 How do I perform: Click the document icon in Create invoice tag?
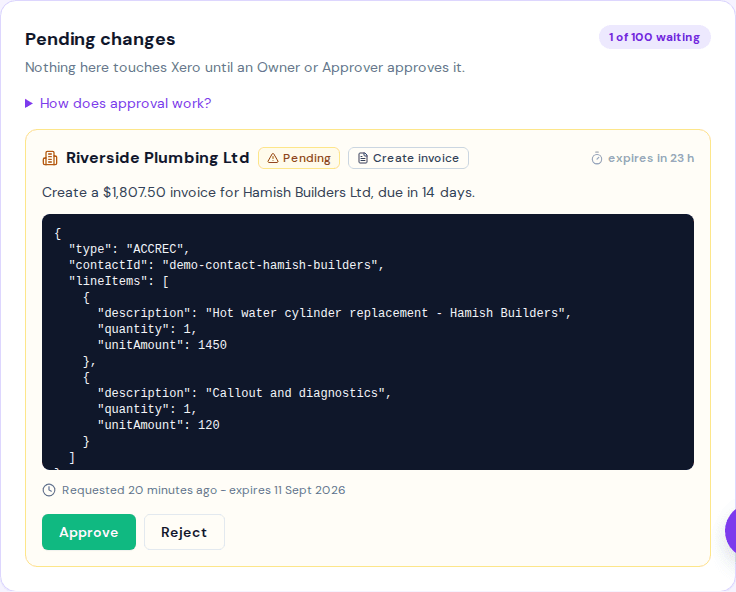point(363,158)
